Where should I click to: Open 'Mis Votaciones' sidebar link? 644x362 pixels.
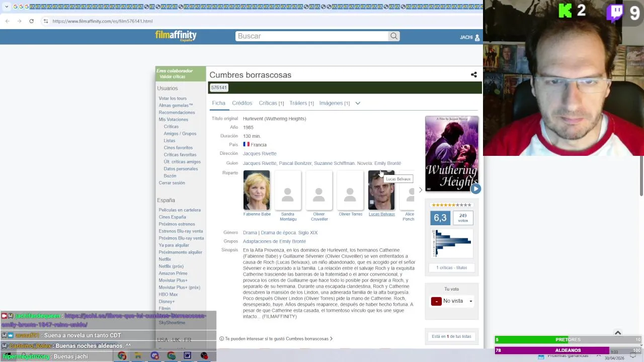[173, 120]
